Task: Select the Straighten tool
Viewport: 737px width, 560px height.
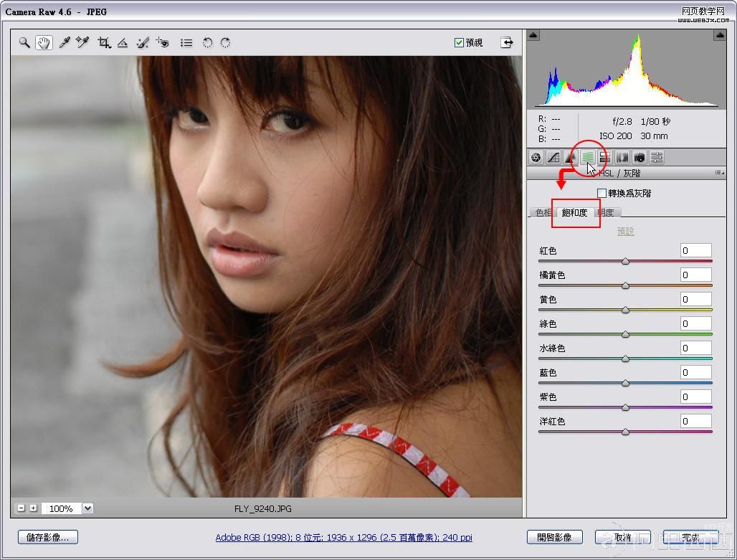Action: (123, 43)
